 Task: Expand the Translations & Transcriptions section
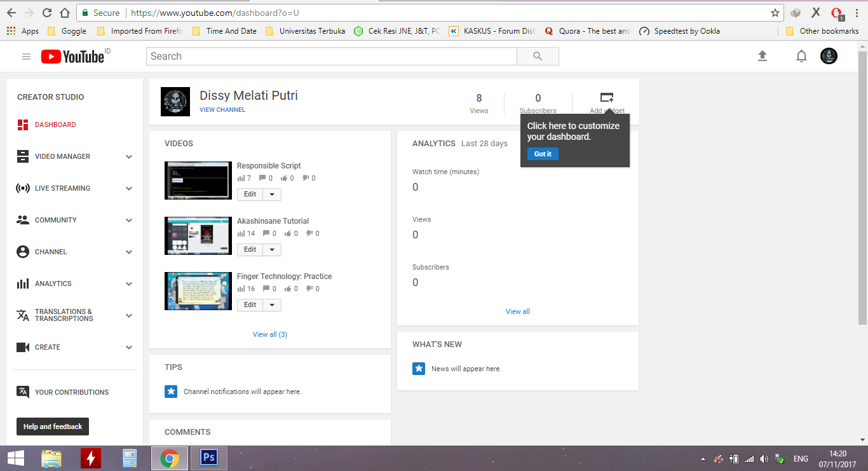(129, 315)
